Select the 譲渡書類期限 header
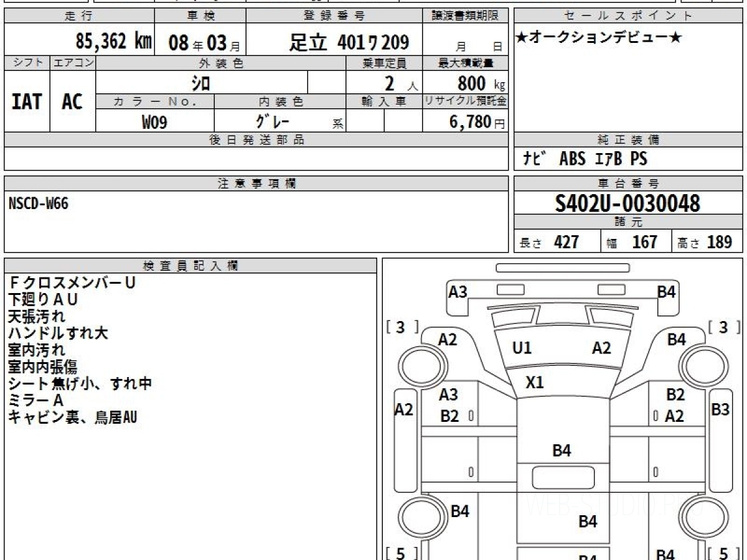747x560 pixels. point(465,16)
